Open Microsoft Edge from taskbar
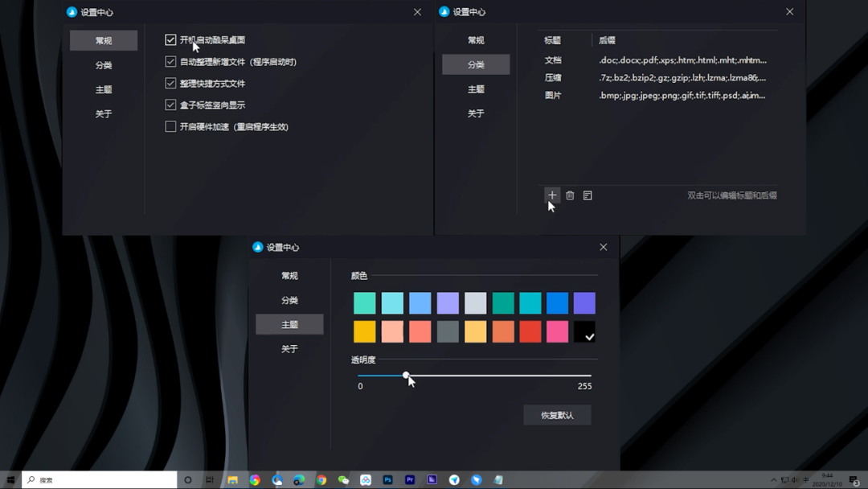Screen dimensions: 868x489 click(299, 479)
